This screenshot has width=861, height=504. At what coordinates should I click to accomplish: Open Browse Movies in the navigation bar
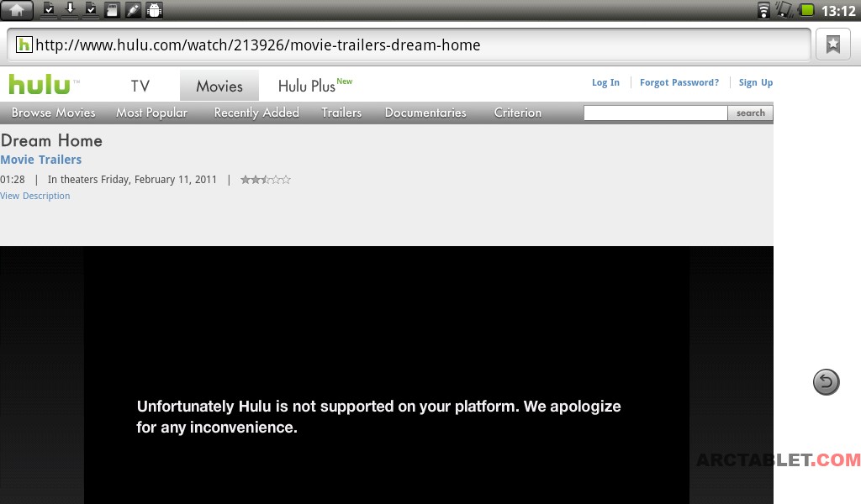(x=53, y=113)
